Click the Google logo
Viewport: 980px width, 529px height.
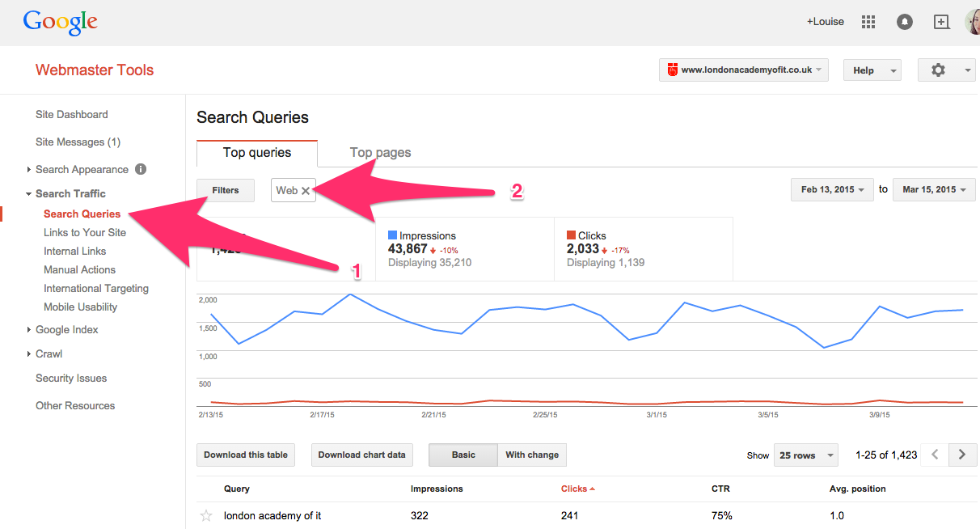coord(60,22)
